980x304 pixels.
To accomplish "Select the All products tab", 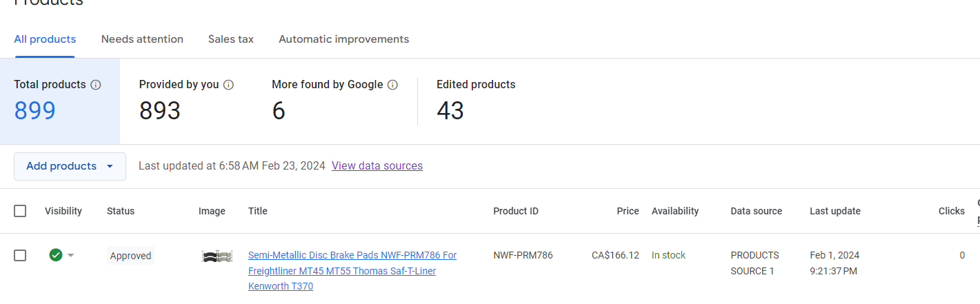I will click(x=45, y=39).
